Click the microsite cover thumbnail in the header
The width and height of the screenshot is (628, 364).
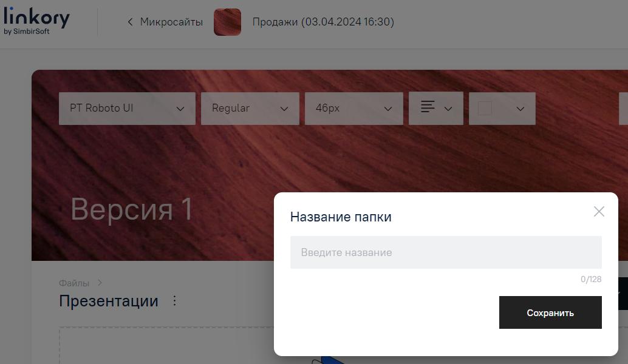pos(228,22)
